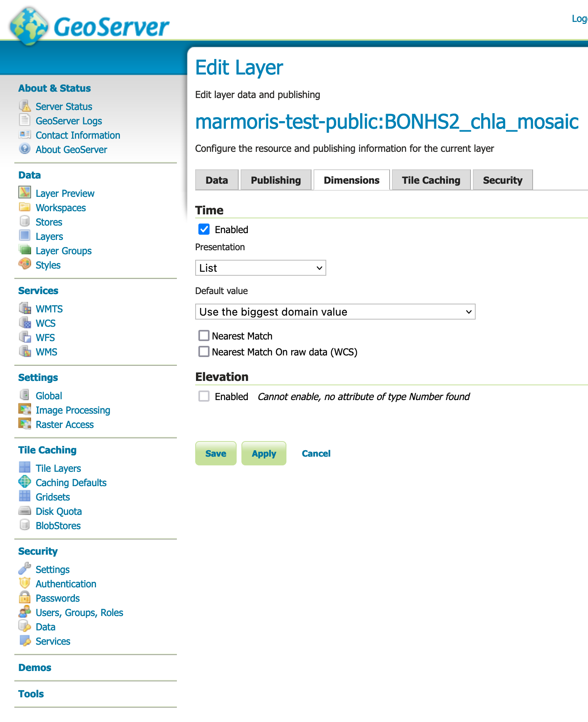
Task: Click the Layer Groups stacked icon
Action: 25,250
